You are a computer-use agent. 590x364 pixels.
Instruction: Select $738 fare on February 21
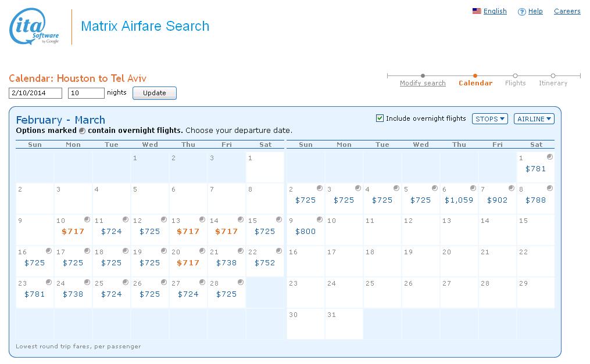[x=227, y=263]
